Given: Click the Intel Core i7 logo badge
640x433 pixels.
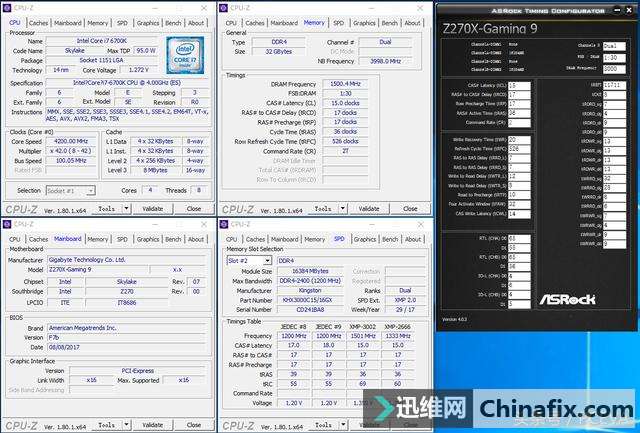Looking at the screenshot, I should 185,55.
